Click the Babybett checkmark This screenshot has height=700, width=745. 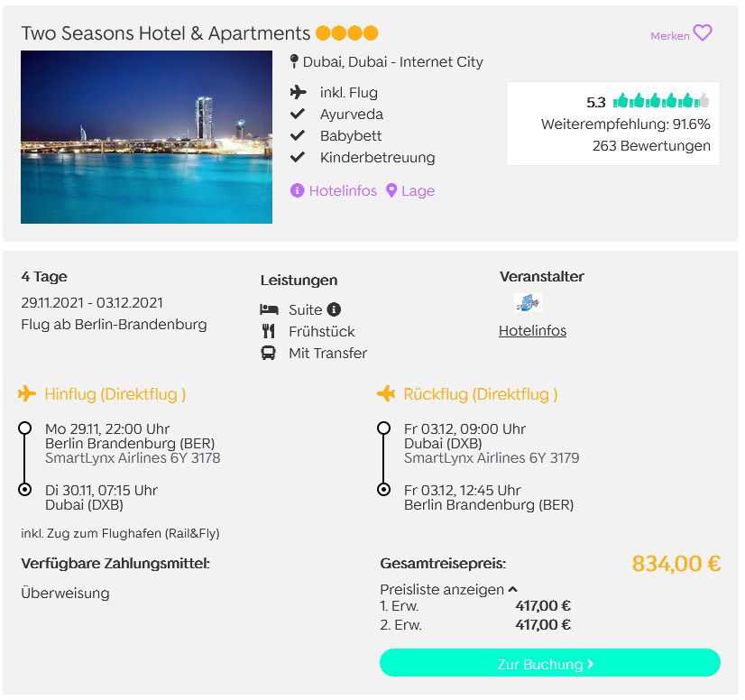click(298, 136)
